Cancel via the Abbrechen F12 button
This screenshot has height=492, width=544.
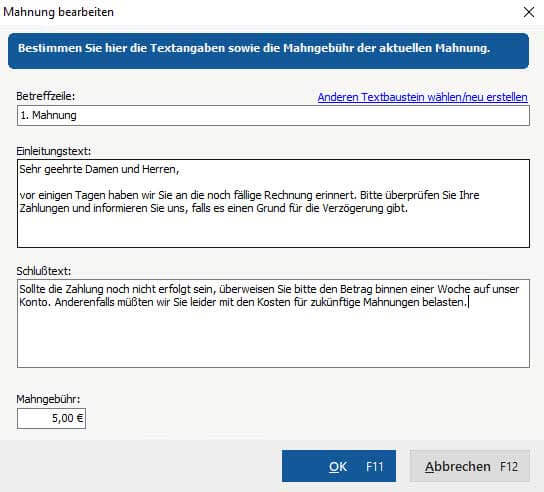coord(470,466)
